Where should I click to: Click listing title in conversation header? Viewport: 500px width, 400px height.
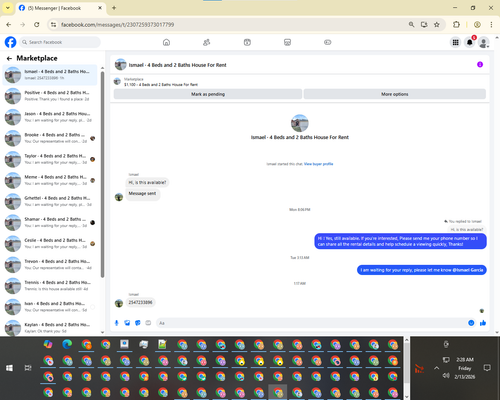pyautogui.click(x=178, y=65)
